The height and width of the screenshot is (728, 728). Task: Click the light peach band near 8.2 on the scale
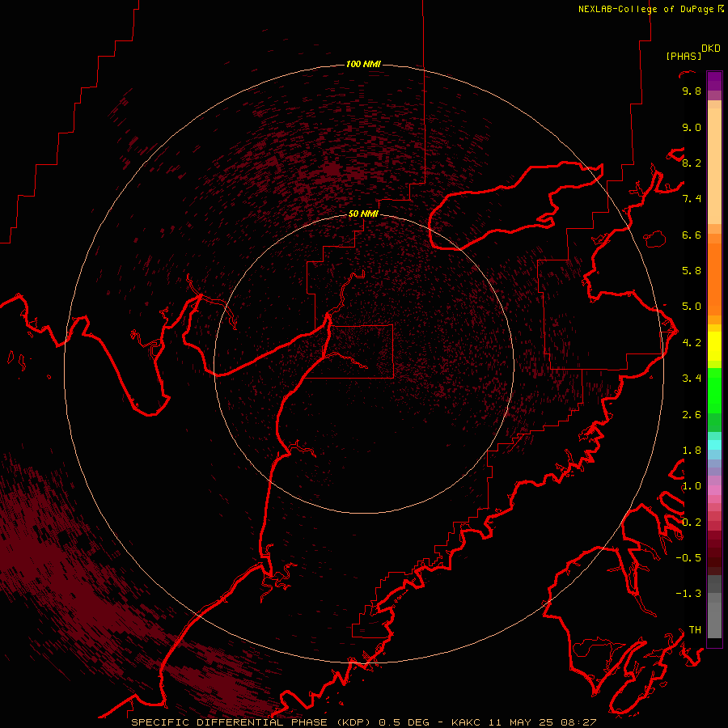click(x=714, y=166)
